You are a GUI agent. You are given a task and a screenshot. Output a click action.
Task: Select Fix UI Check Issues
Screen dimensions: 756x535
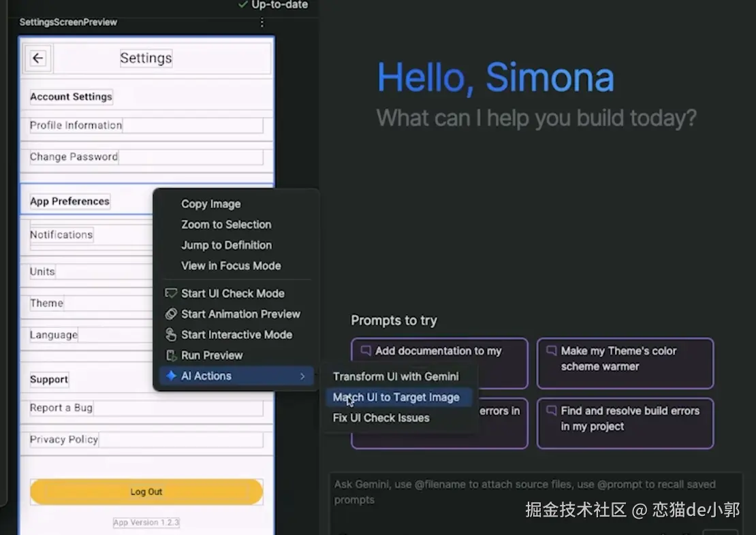(381, 418)
